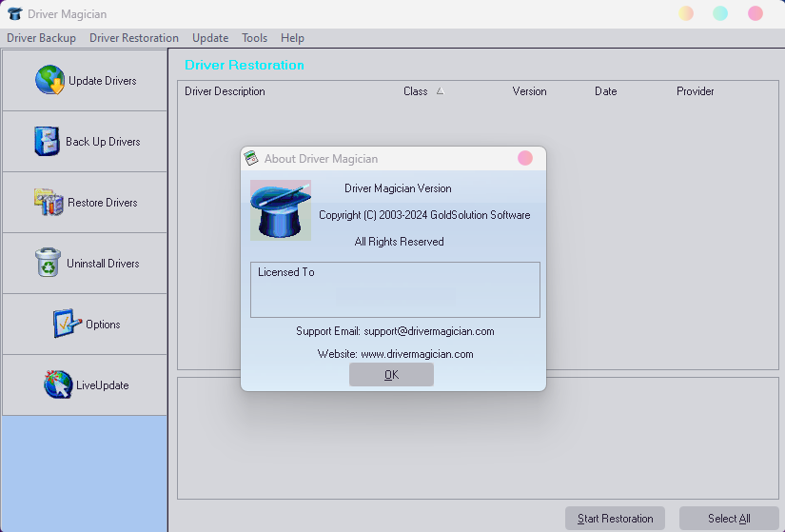The height and width of the screenshot is (532, 785).
Task: Click the Back Up Drivers cabinet icon
Action: coord(47,141)
